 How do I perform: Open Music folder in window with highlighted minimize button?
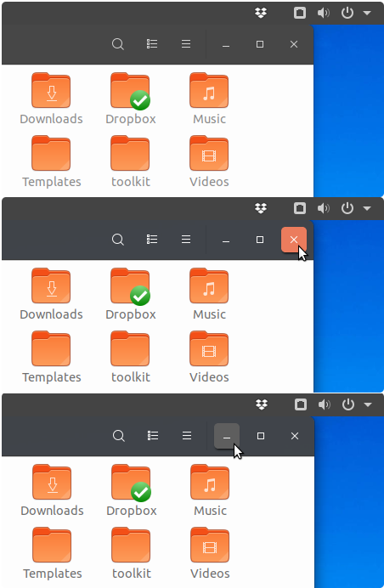[210, 483]
